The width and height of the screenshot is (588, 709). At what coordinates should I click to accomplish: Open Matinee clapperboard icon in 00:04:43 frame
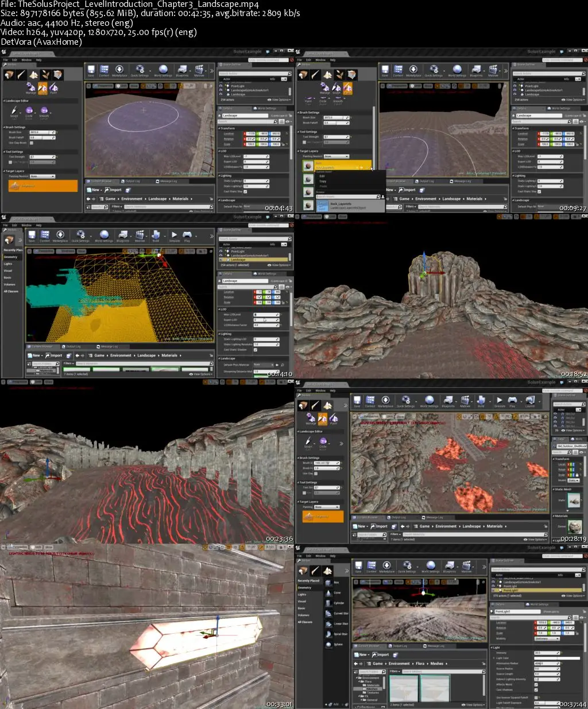(x=199, y=70)
